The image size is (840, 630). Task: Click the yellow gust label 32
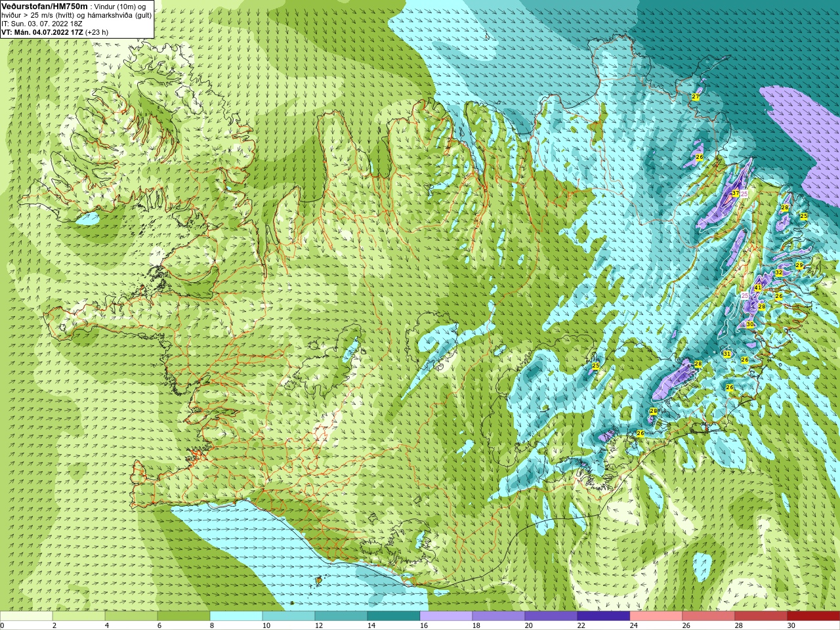click(x=779, y=272)
